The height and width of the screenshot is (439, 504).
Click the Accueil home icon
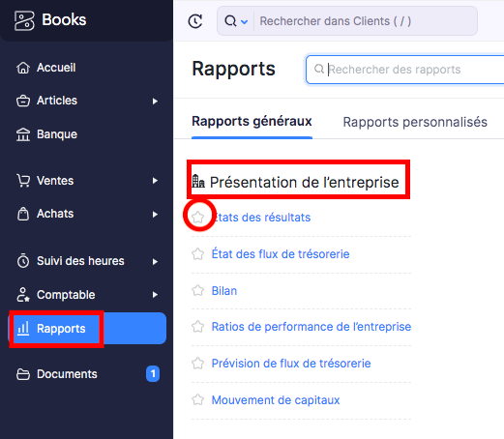pos(23,68)
